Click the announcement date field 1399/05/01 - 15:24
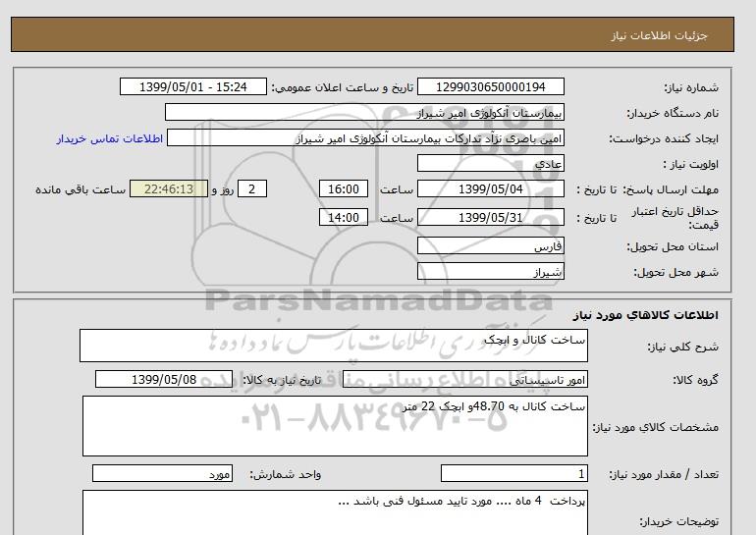The width and height of the screenshot is (756, 535). click(x=192, y=86)
